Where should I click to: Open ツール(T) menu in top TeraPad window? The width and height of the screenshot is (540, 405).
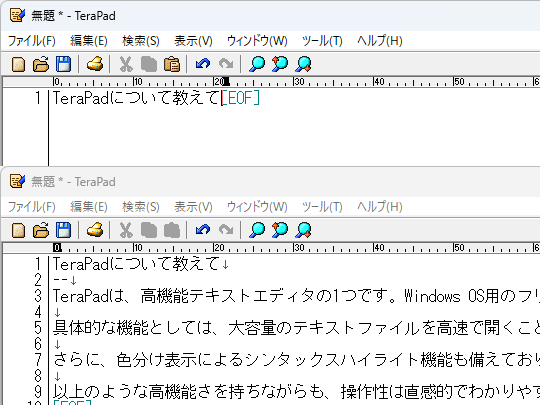point(322,41)
